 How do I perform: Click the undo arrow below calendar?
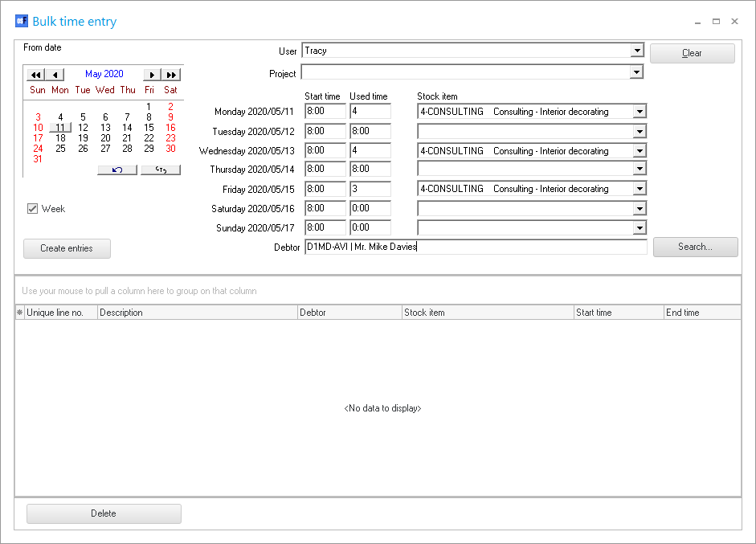[117, 170]
